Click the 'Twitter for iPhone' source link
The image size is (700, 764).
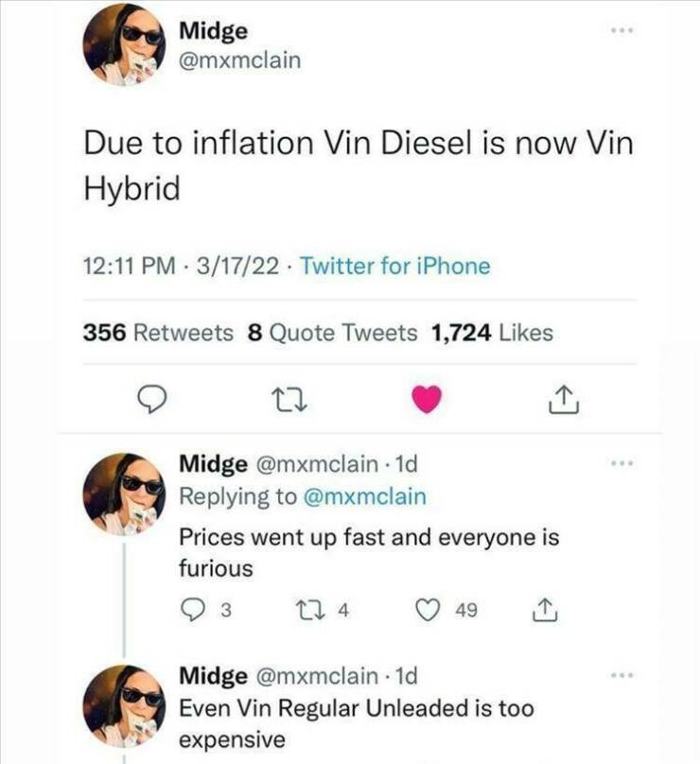point(395,267)
